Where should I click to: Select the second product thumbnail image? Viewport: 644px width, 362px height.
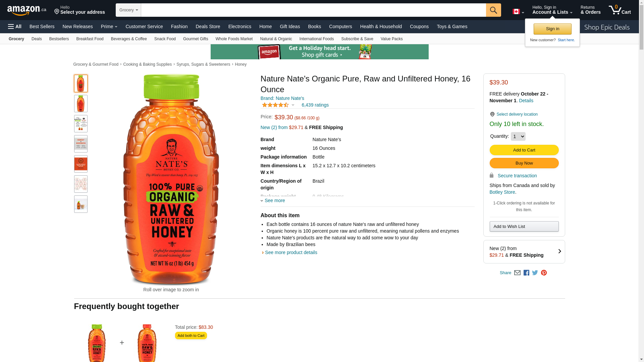point(81,104)
